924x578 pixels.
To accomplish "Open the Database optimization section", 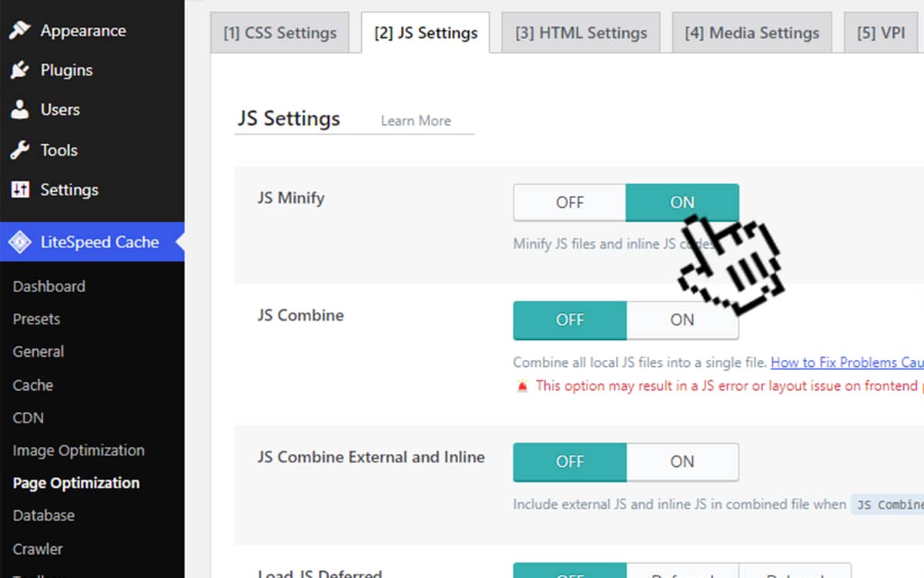I will (x=43, y=515).
